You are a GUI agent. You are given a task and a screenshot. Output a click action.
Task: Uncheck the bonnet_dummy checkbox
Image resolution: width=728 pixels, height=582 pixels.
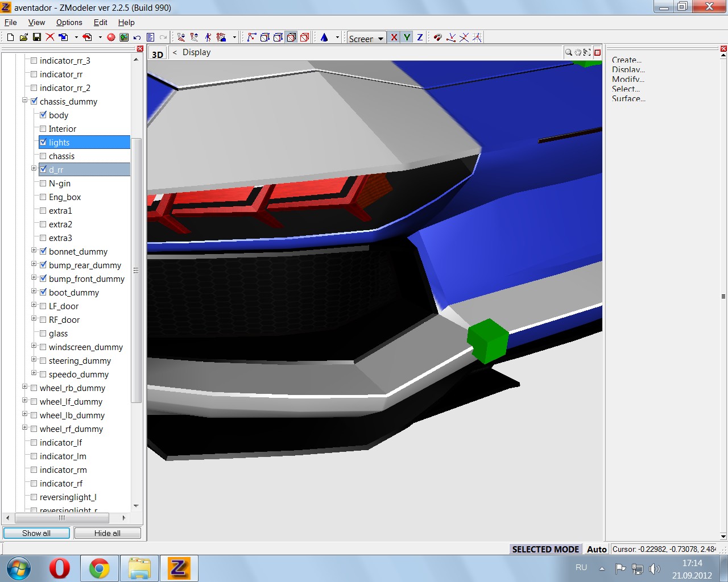pos(43,251)
